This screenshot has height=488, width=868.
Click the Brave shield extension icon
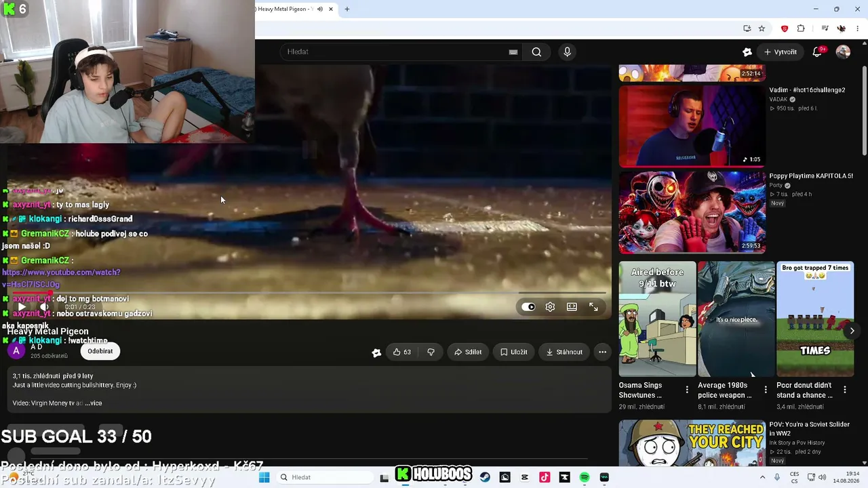[785, 28]
